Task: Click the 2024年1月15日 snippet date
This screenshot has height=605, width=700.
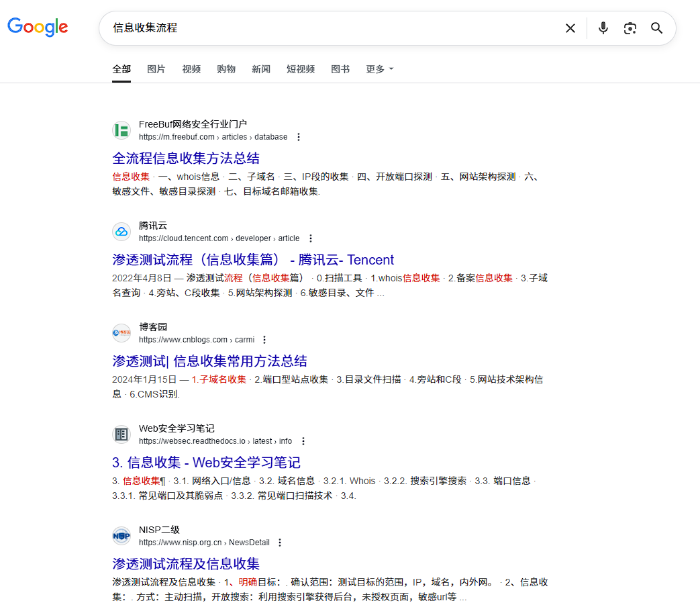Action: [x=144, y=379]
